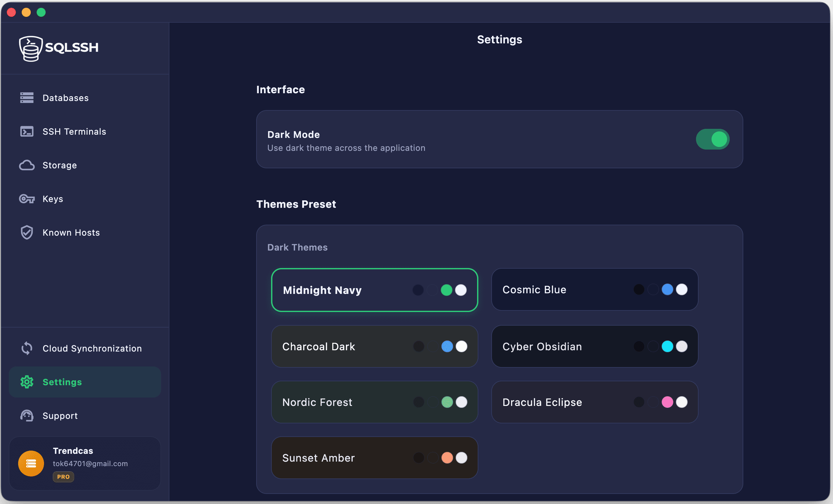
Task: Select the Midnight Navy theme
Action: tap(375, 290)
